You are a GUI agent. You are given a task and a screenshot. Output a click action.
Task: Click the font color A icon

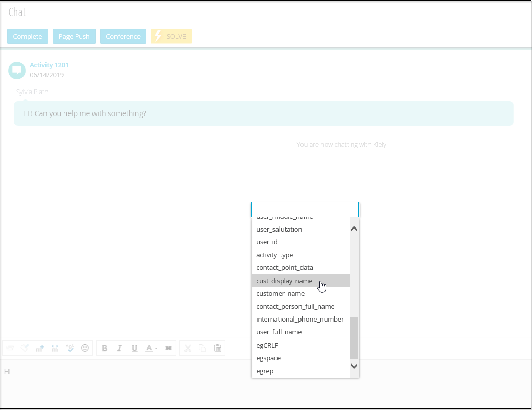149,348
